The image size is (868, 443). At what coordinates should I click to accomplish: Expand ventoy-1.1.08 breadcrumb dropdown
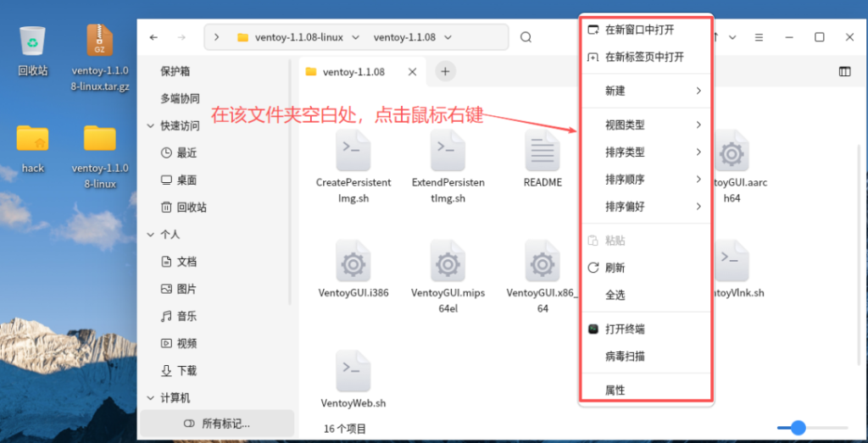pyautogui.click(x=448, y=37)
